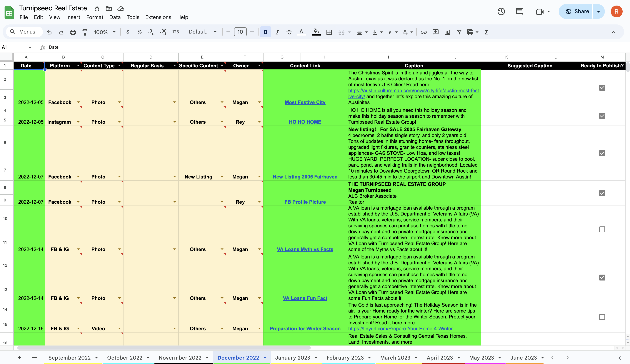Show all sheets list icon
Screen dimensions: 630x364
point(34,358)
